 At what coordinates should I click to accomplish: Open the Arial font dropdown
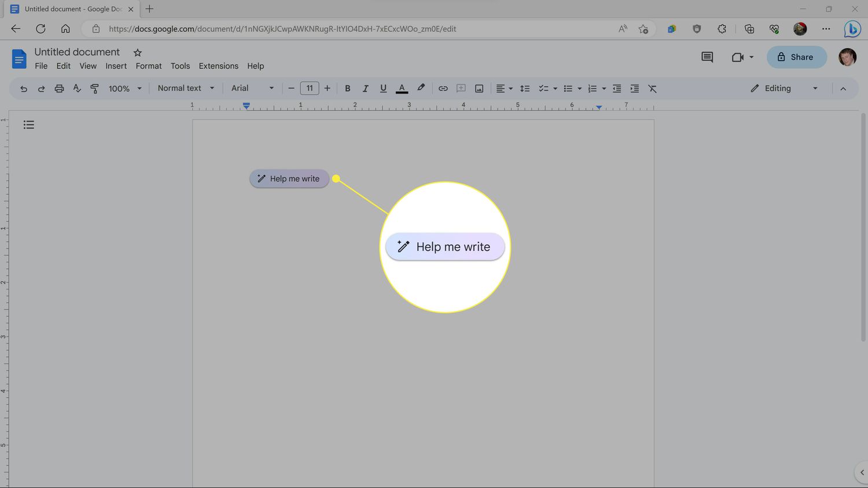(x=252, y=88)
